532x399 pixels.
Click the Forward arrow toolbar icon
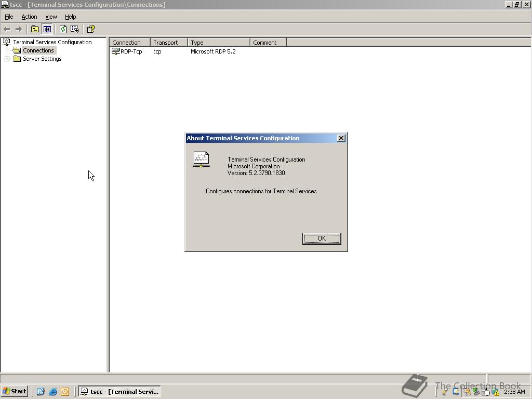pyautogui.click(x=19, y=29)
